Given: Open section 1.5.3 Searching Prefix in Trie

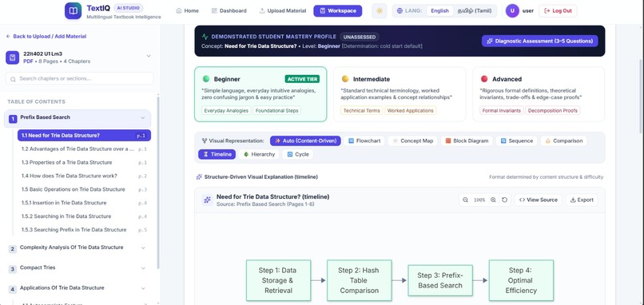Looking at the screenshot, I should pos(84,230).
